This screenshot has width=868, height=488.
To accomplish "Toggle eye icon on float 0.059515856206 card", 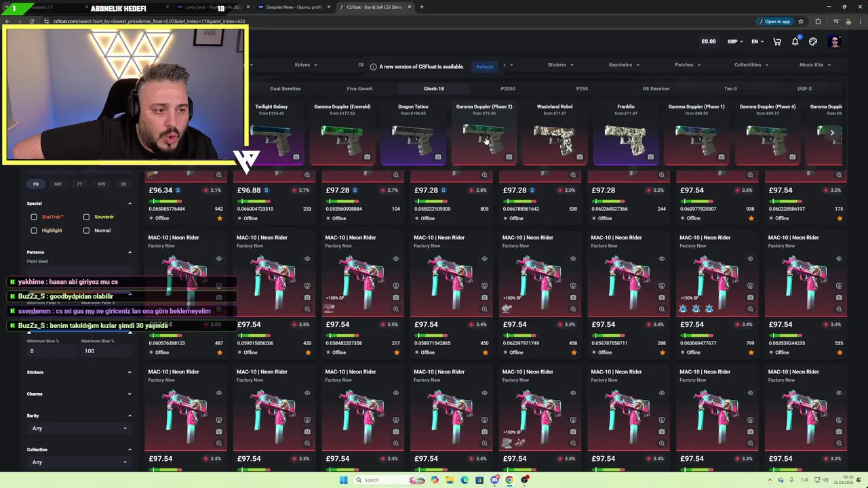I will tap(307, 259).
